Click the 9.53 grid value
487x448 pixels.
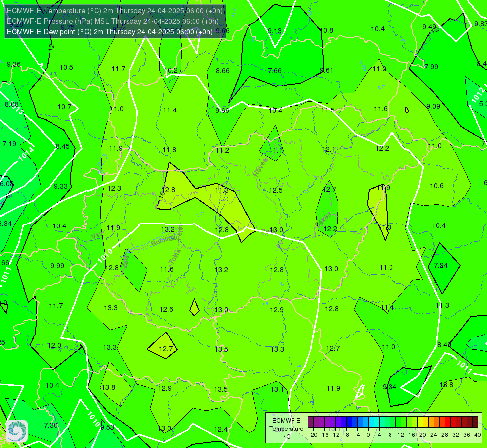click(x=107, y=427)
